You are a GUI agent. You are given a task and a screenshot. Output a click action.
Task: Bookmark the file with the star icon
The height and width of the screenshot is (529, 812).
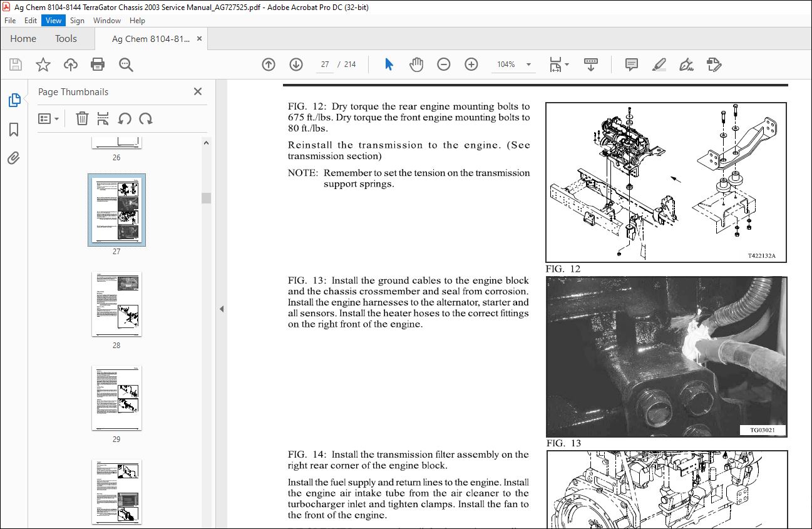click(43, 64)
